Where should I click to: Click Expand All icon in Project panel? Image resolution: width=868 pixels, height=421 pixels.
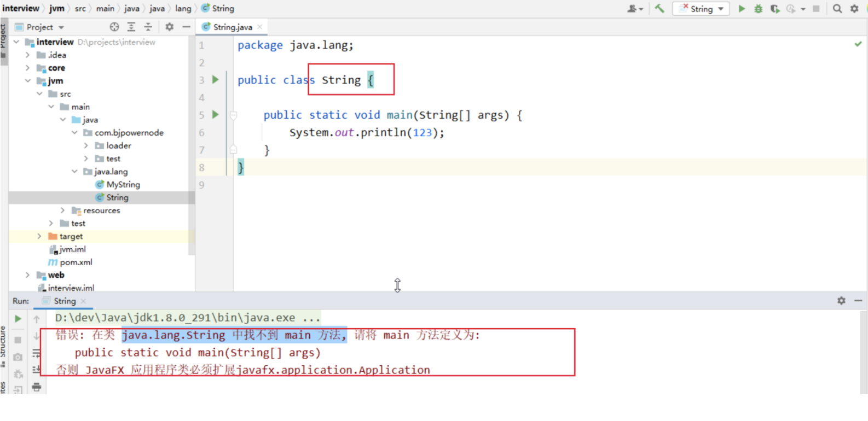coord(131,27)
